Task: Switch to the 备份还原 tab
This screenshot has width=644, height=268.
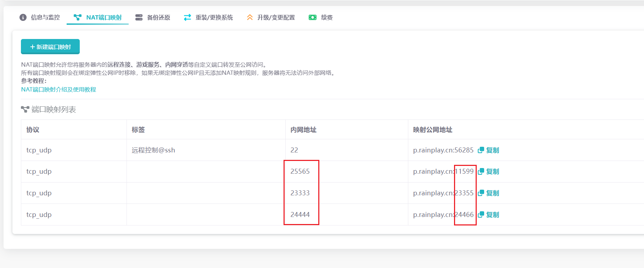Action: 158,17
